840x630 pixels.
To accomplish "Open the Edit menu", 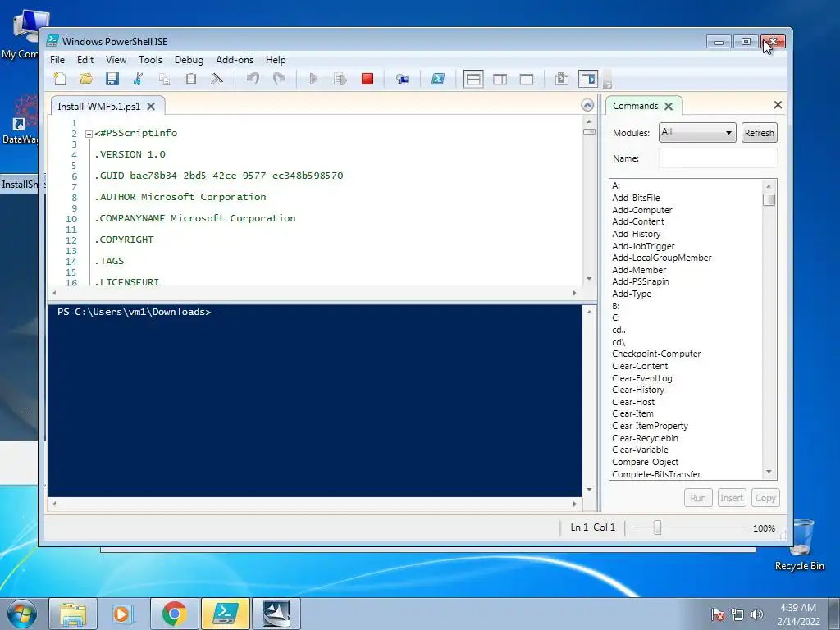I will pyautogui.click(x=85, y=60).
